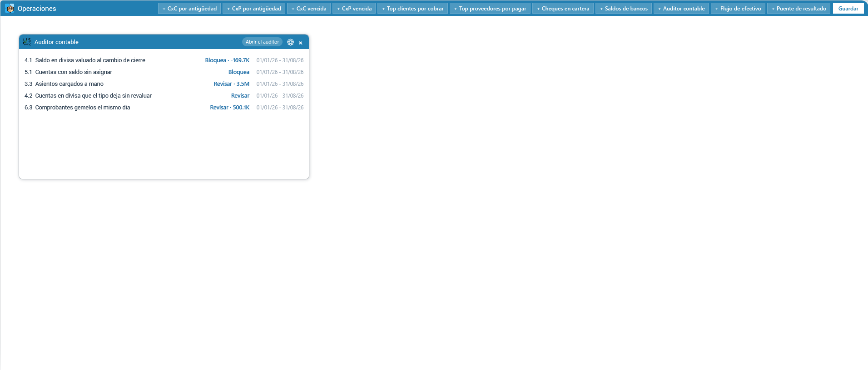
Task: Click the Abrir el auditor button
Action: [x=262, y=42]
